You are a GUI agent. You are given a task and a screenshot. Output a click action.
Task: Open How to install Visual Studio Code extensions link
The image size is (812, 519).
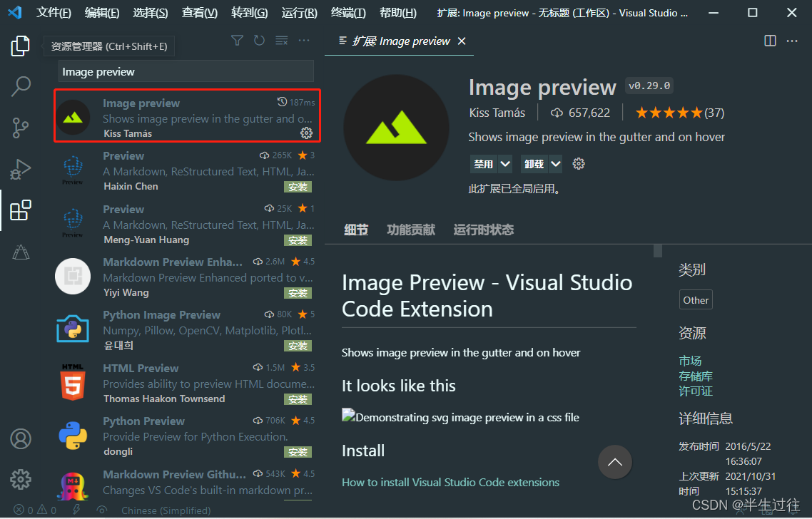tap(450, 482)
